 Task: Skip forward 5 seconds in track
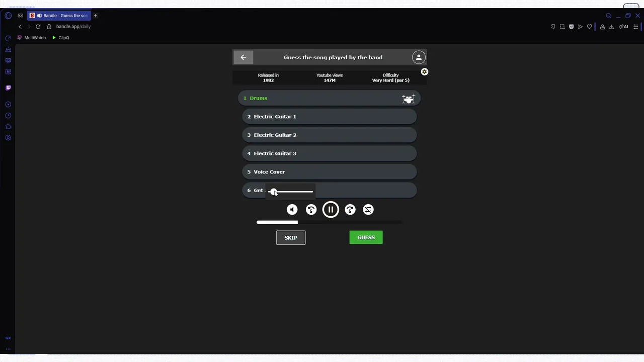pos(350,210)
